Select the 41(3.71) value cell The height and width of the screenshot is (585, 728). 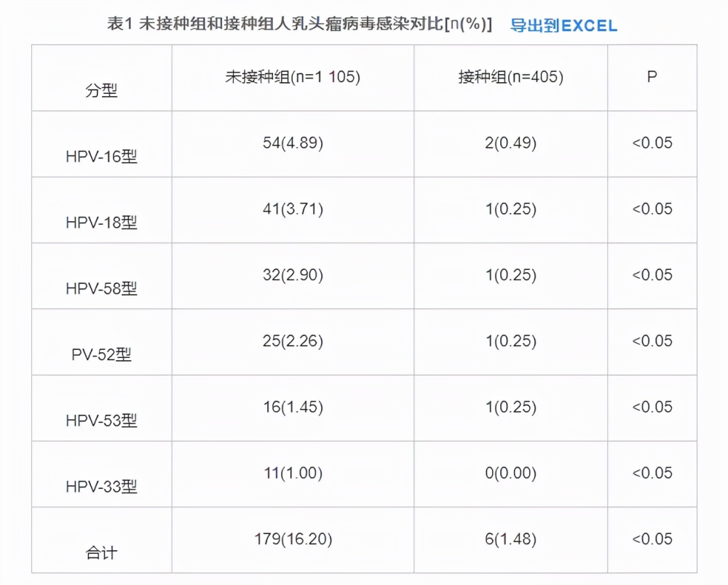293,209
